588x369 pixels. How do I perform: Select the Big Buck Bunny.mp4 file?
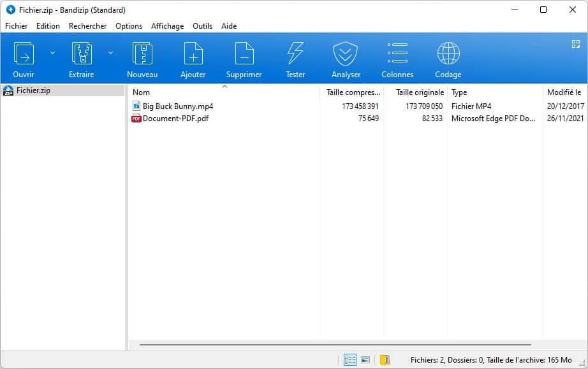pos(178,106)
